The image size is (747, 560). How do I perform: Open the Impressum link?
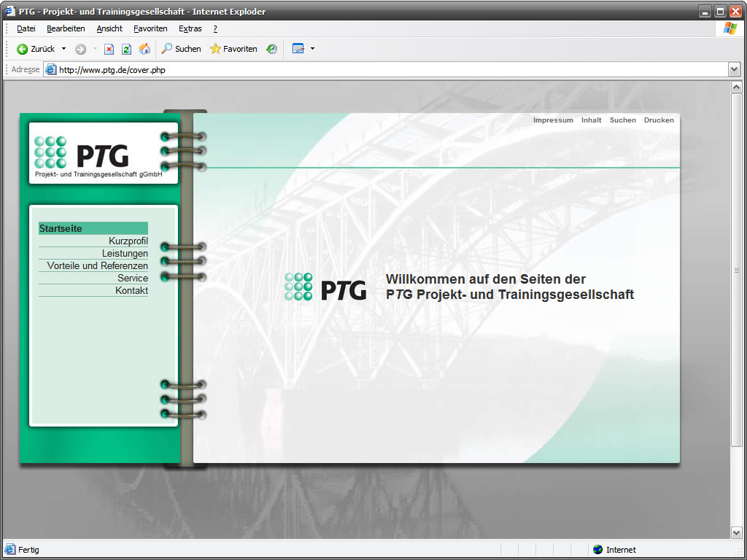coord(553,120)
